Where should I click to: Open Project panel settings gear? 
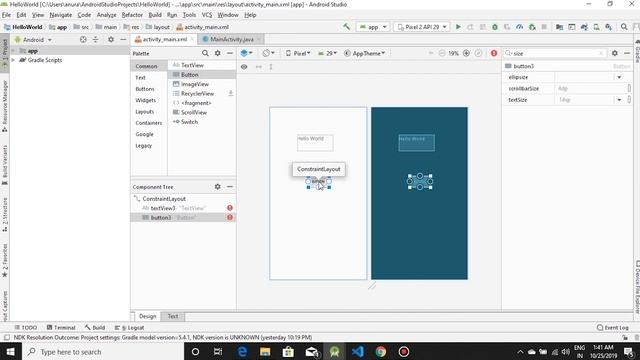click(111, 40)
